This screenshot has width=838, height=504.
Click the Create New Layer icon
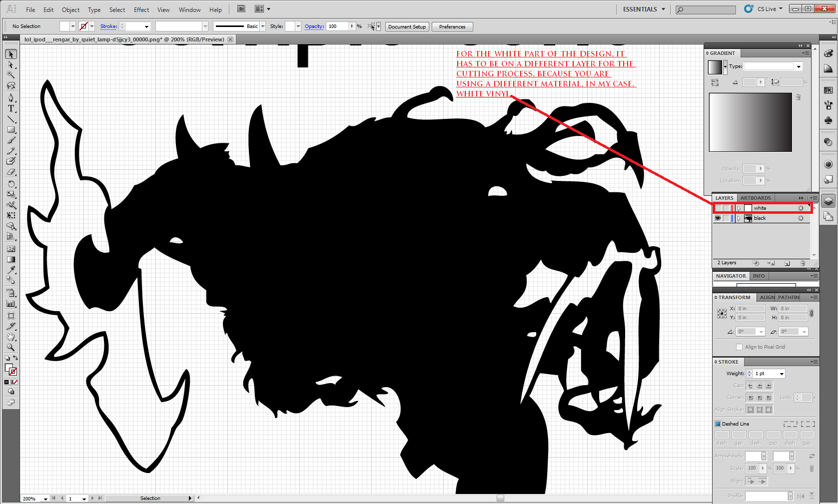(x=787, y=263)
